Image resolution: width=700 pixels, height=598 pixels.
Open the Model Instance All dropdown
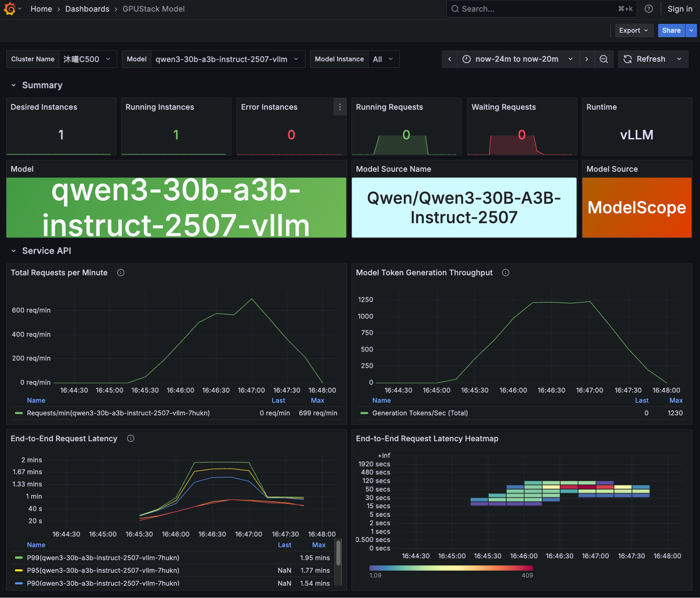tap(383, 59)
